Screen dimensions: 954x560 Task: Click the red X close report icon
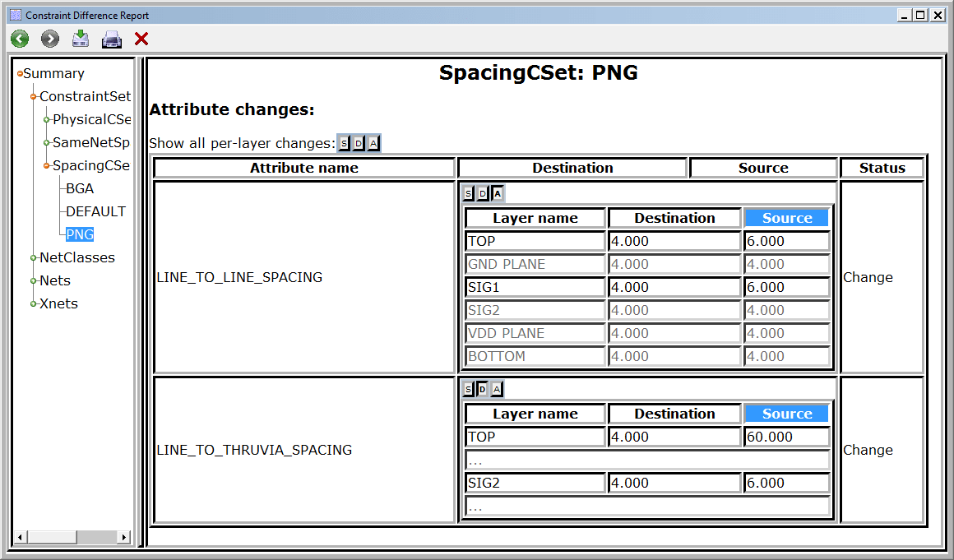[x=141, y=39]
